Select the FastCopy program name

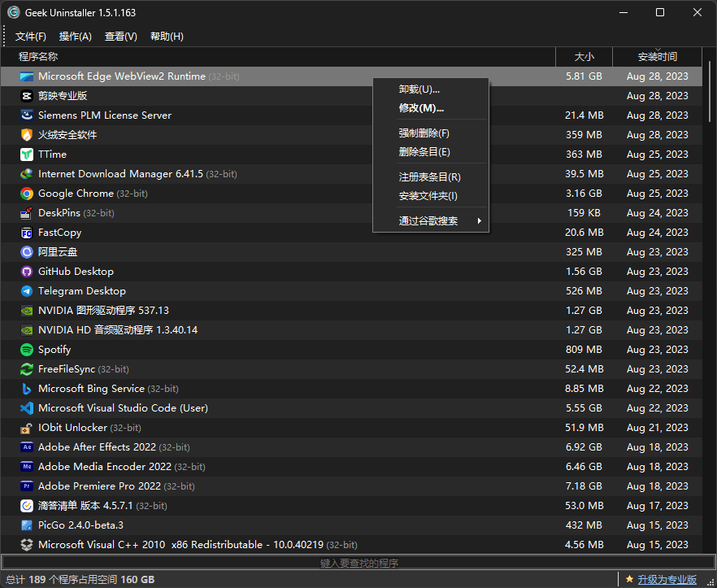60,233
